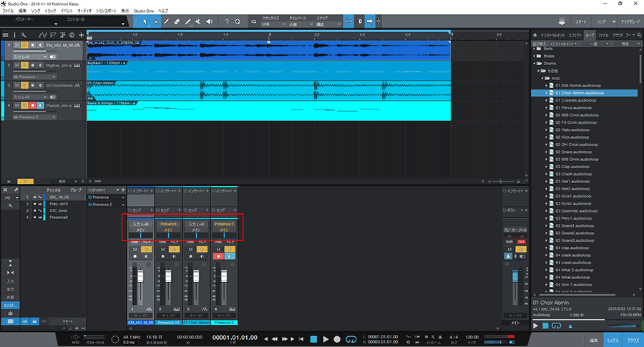Solo the BigBass track 2
The width and height of the screenshot is (644, 347).
(24, 64)
